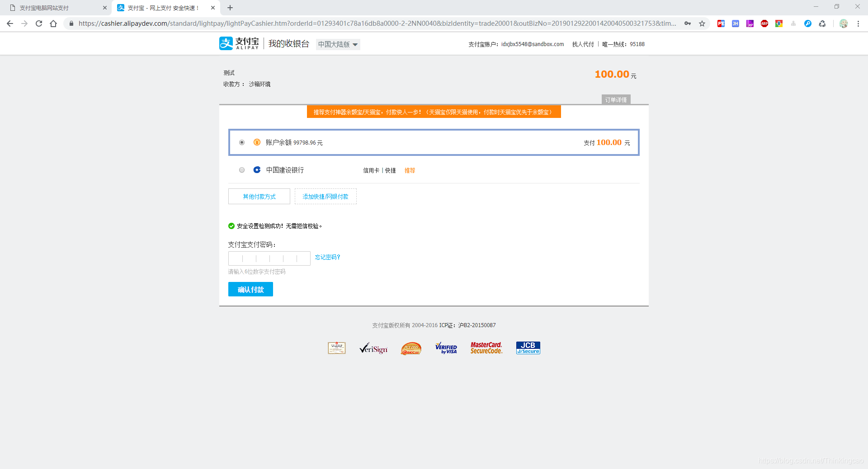Close the 支付宝 - 网上支付 tab
Image resolution: width=868 pixels, height=469 pixels.
[213, 8]
